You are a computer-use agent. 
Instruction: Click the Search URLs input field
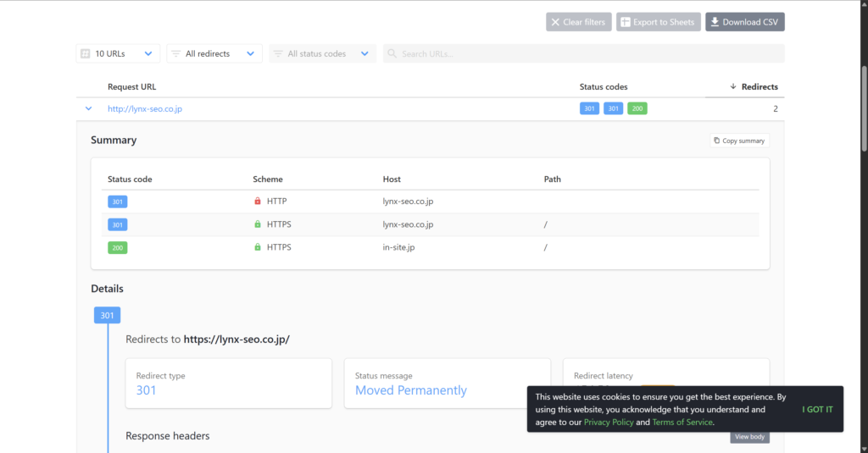[583, 53]
